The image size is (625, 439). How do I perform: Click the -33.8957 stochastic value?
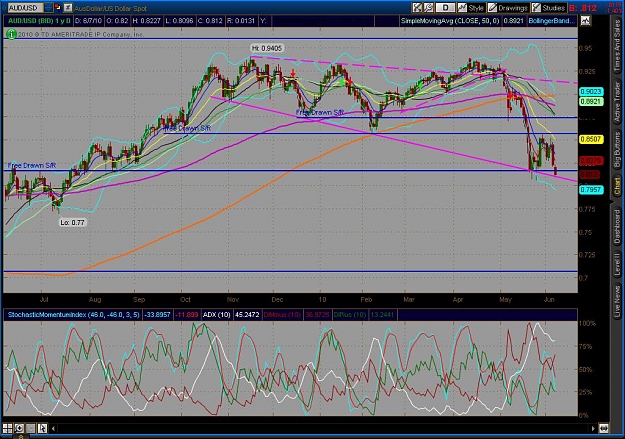(157, 315)
